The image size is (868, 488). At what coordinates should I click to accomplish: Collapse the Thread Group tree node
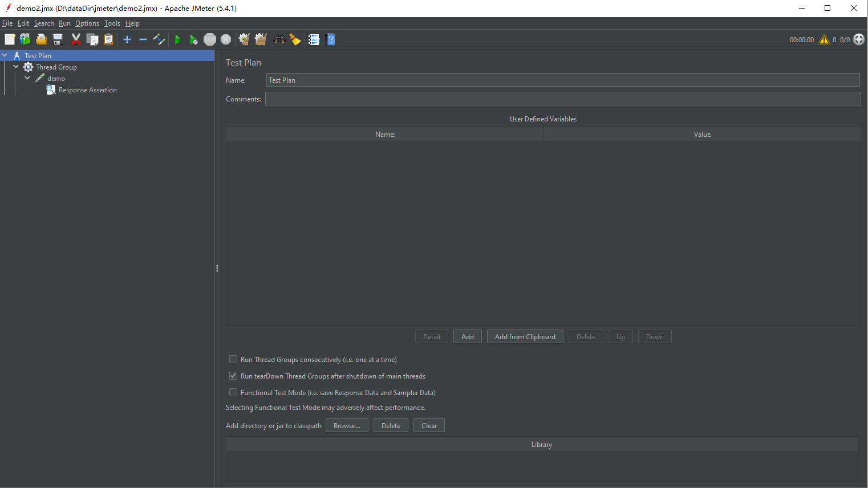point(16,67)
